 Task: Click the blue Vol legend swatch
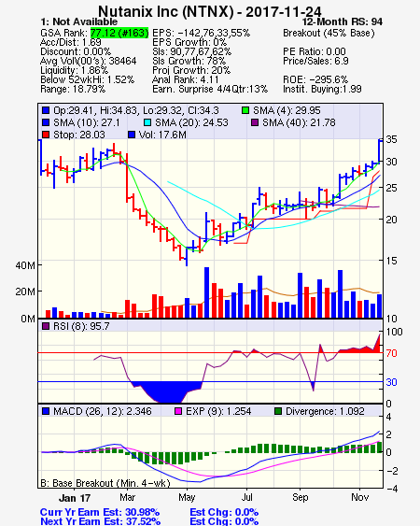tap(132, 135)
